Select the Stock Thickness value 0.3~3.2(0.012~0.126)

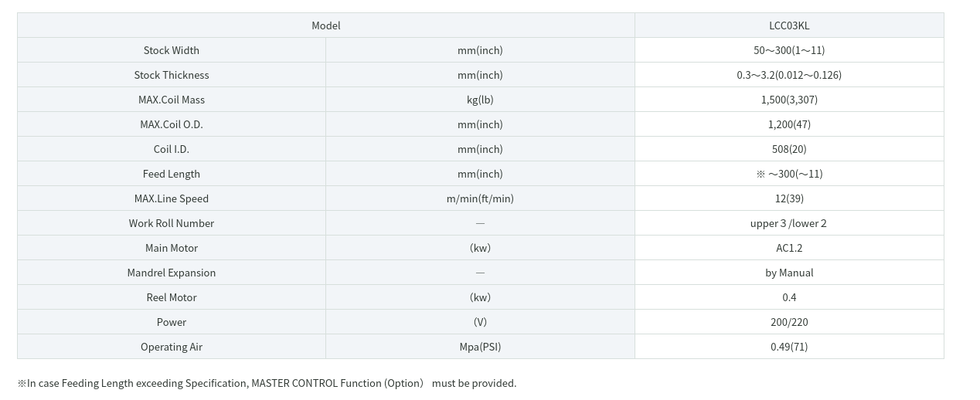pyautogui.click(x=789, y=75)
